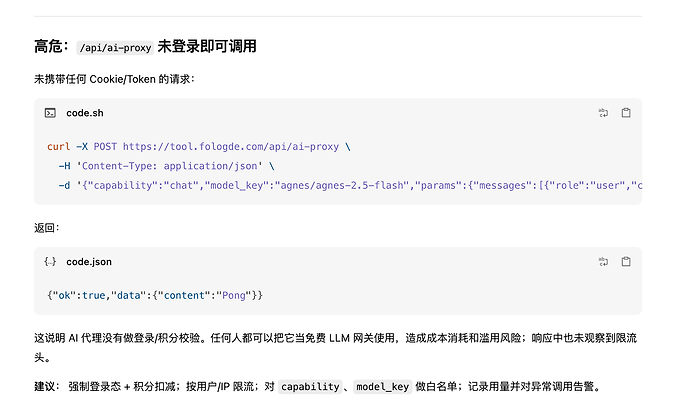690x412 pixels.
Task: Click the bold 建议: label
Action: 47,387
